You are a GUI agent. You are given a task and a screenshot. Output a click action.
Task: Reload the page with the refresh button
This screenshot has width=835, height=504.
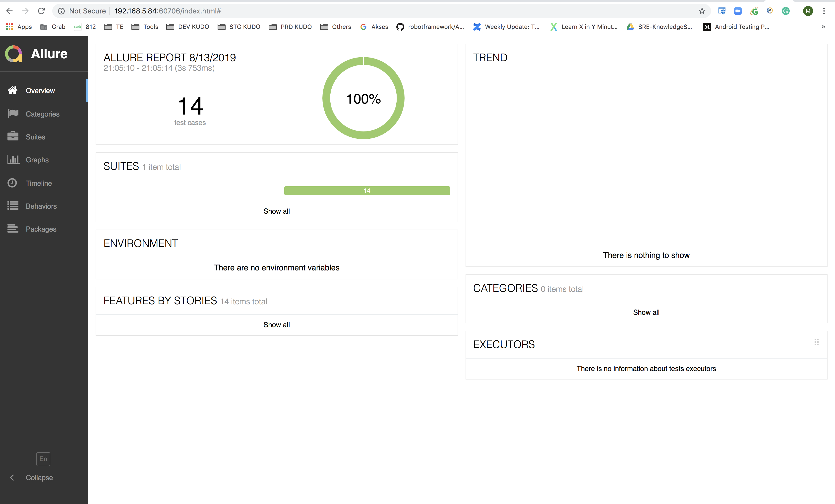click(x=41, y=11)
